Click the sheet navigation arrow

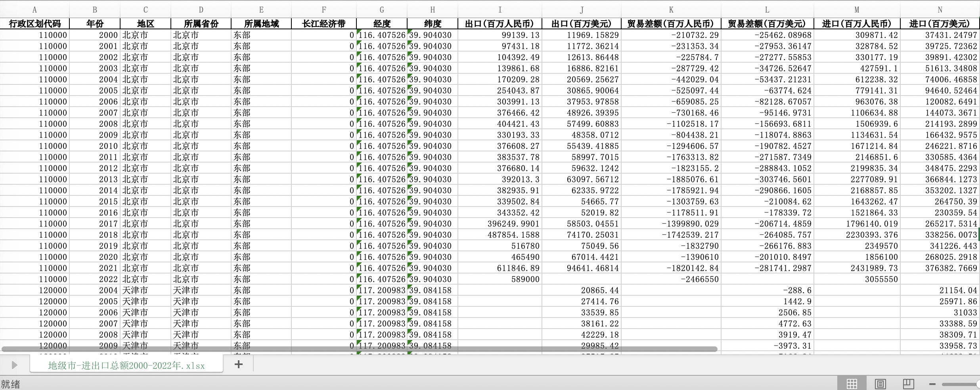click(14, 365)
